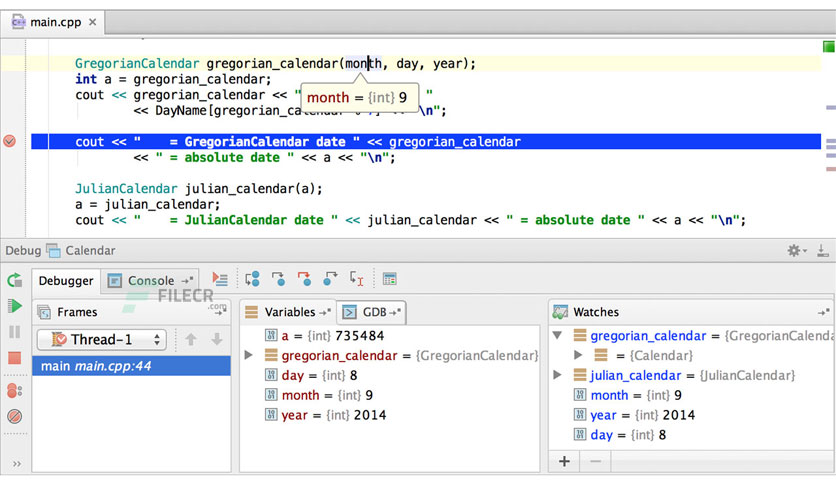Click Frames panel header icon
Viewport: 836px width, 484px height.
click(x=44, y=312)
